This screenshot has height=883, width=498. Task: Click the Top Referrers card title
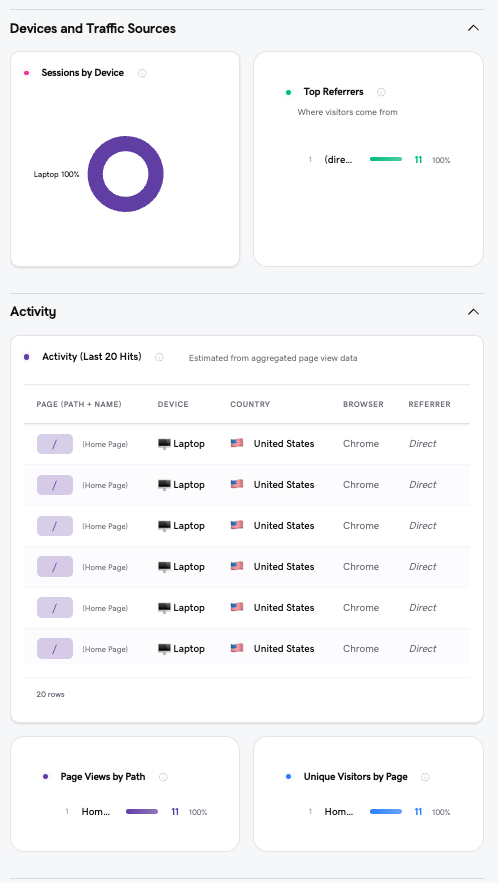334,91
